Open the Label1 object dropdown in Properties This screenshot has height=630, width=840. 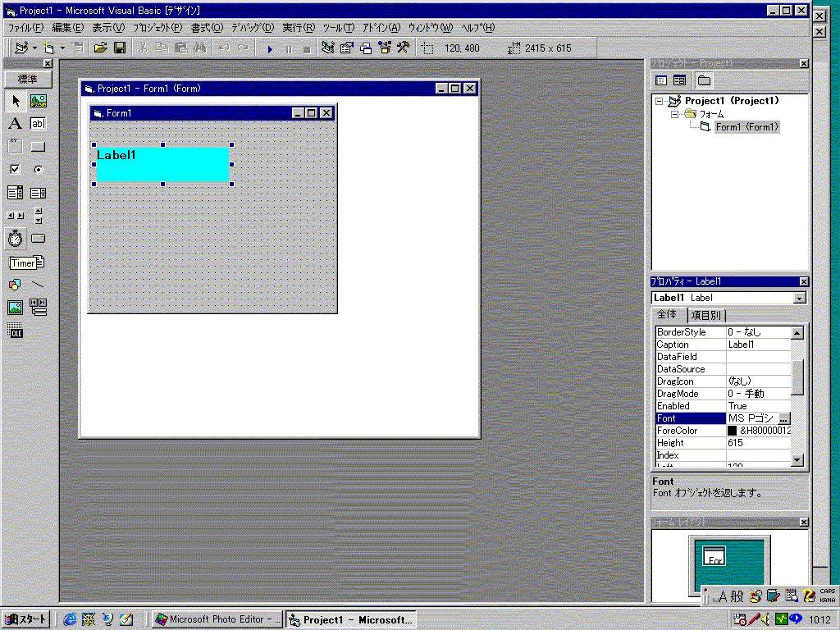[x=799, y=298]
